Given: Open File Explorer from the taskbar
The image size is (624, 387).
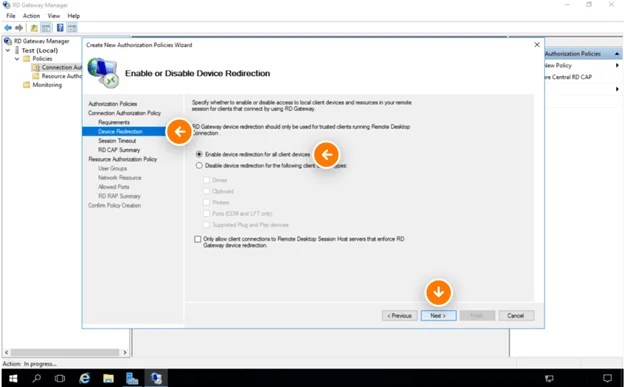Looking at the screenshot, I should [x=108, y=378].
